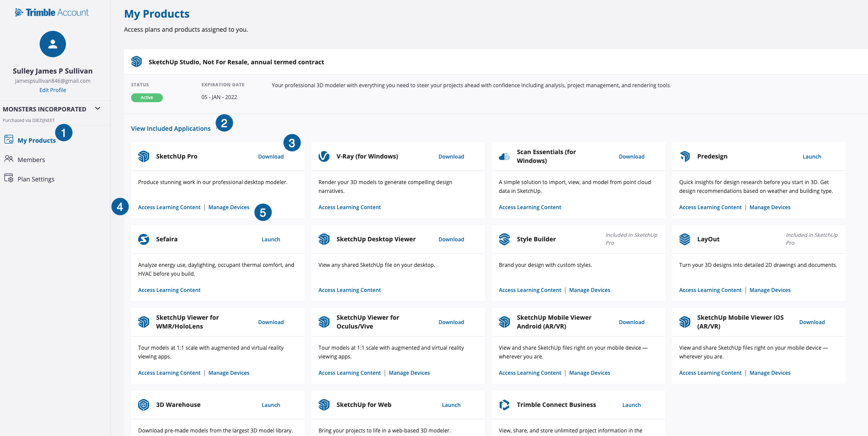Click the SketchUp Studio plan header icon

pyautogui.click(x=136, y=62)
